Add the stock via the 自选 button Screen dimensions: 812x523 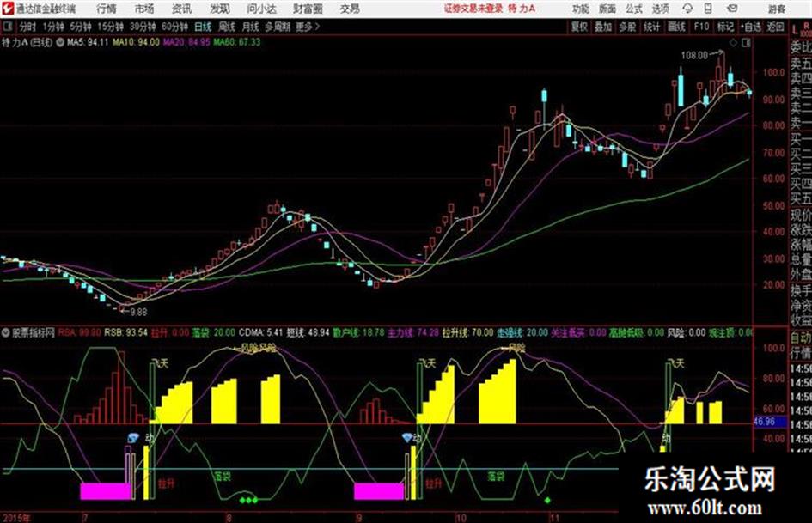click(x=750, y=27)
